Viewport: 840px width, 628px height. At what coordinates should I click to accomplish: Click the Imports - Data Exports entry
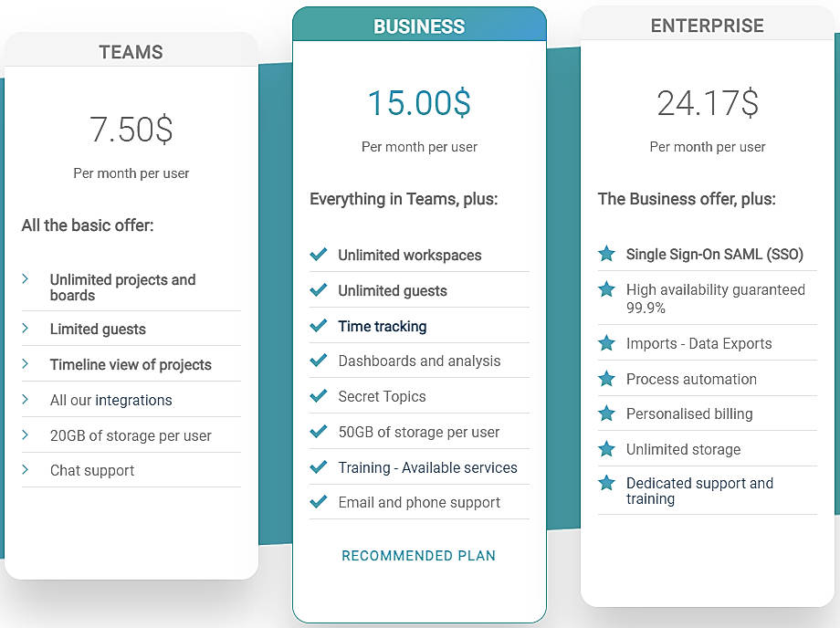pos(697,343)
